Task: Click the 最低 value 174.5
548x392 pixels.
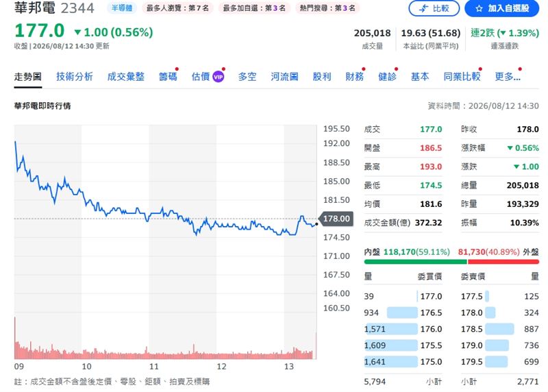Action: [x=431, y=185]
